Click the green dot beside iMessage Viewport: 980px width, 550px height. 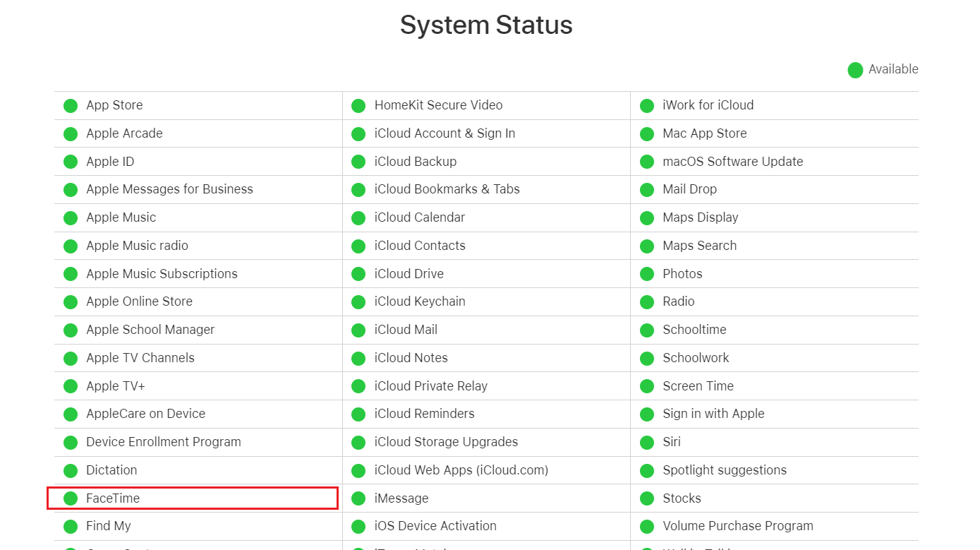click(x=358, y=498)
